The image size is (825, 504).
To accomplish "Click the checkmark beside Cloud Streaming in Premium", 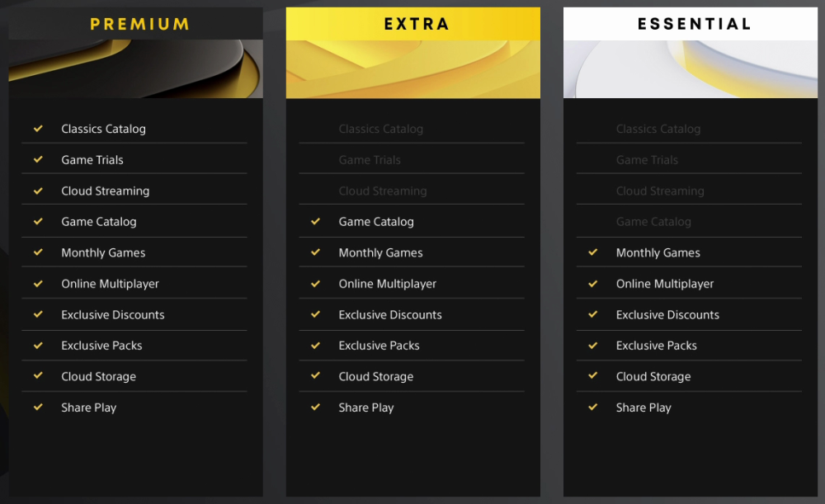I will tap(38, 191).
